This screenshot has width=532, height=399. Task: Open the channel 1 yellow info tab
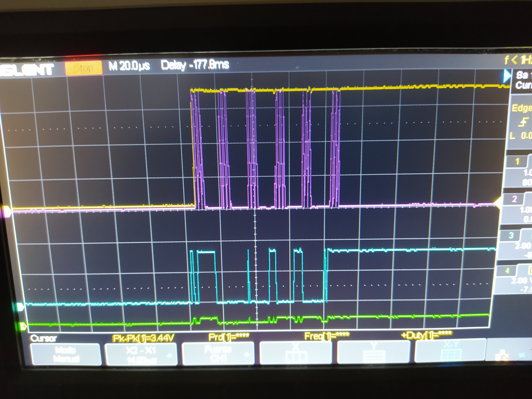(517, 161)
